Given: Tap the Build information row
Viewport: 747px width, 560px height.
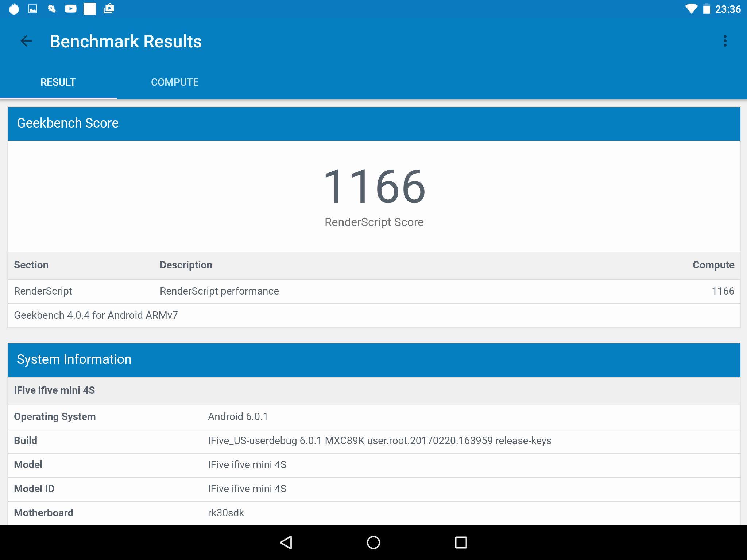Looking at the screenshot, I should (x=373, y=441).
